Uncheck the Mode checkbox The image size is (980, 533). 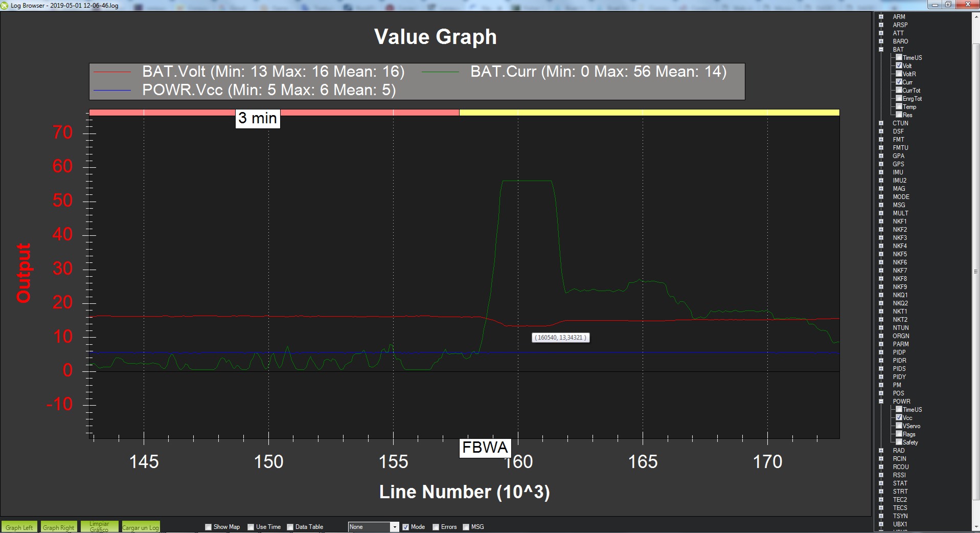[x=405, y=527]
